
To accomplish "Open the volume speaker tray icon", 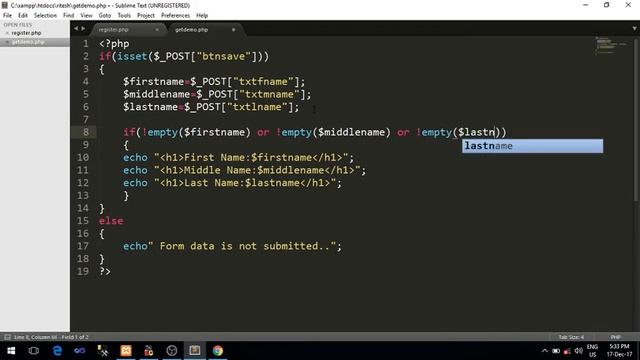I will [578, 351].
